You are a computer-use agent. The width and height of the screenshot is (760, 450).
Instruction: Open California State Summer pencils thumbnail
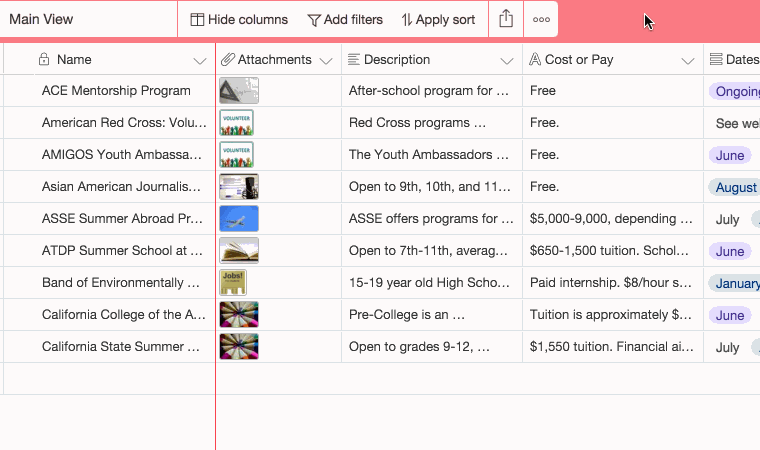pyautogui.click(x=239, y=347)
